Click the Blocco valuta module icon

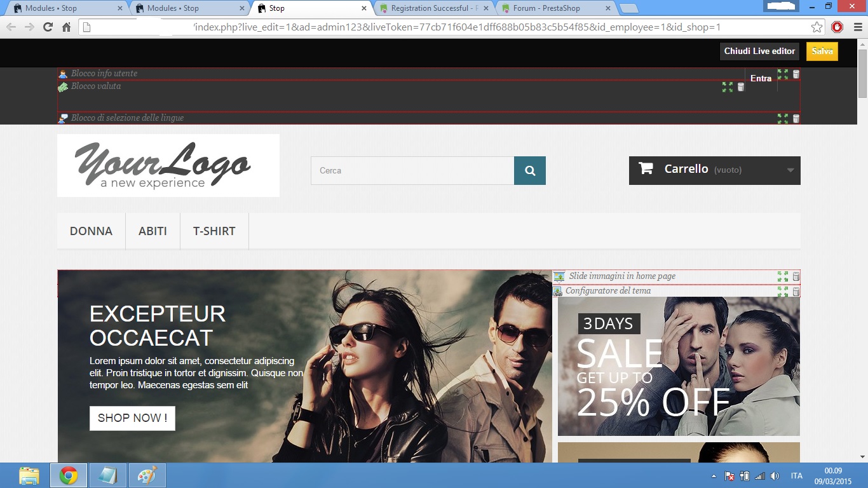click(x=63, y=86)
